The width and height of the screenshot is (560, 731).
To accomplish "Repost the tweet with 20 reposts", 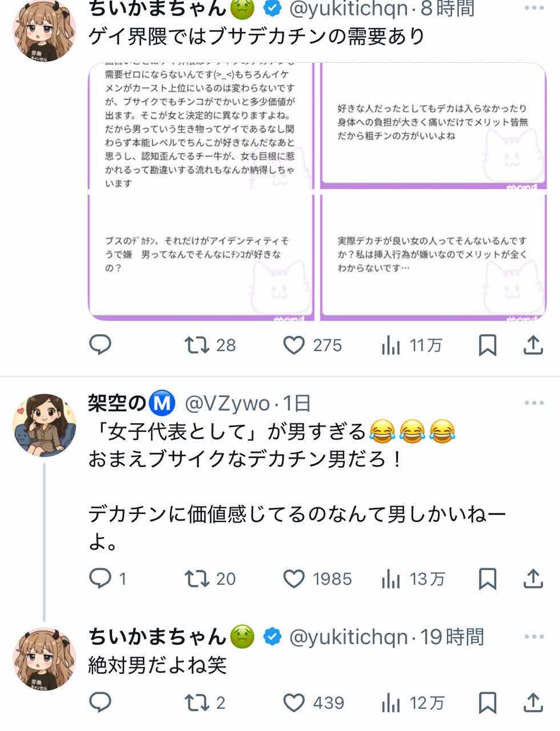I will pos(210,579).
